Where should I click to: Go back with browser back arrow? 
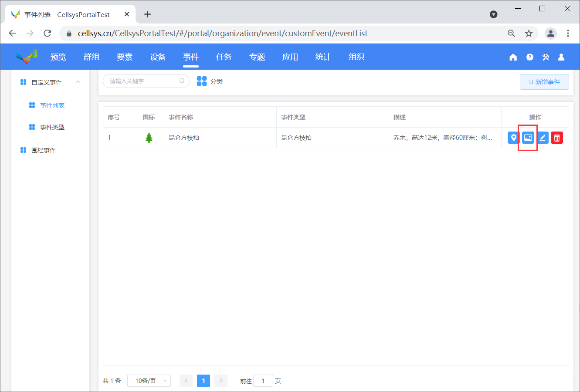click(13, 33)
